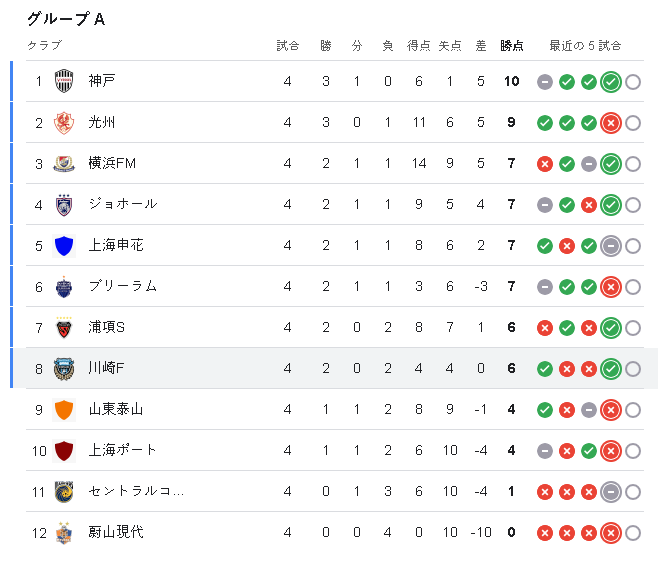658x564 pixels.
Task: Click 上海申花's latest draw result icon
Action: 611,246
